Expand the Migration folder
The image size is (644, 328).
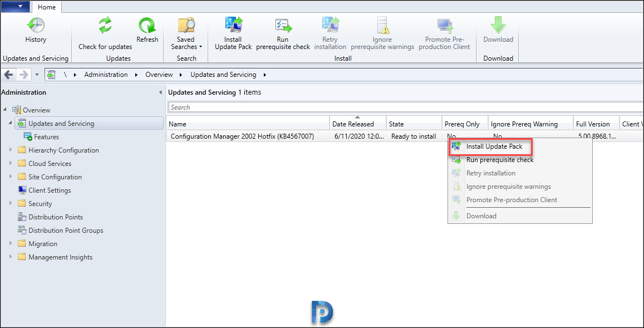(x=11, y=243)
